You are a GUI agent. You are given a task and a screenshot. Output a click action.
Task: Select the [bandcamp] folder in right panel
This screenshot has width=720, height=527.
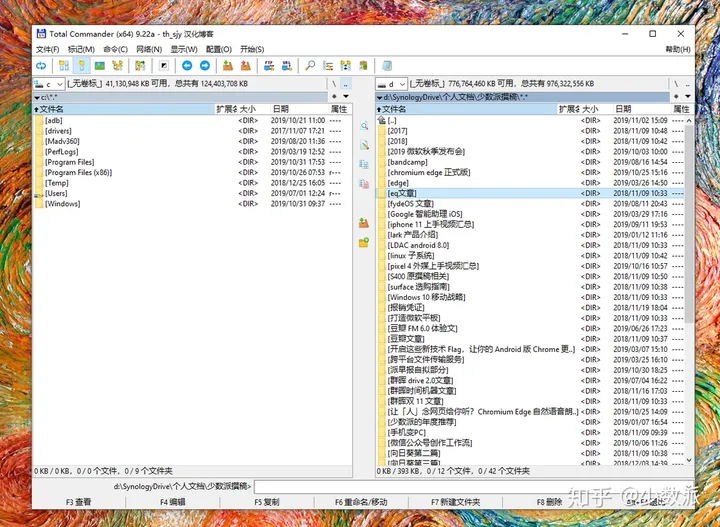click(407, 162)
